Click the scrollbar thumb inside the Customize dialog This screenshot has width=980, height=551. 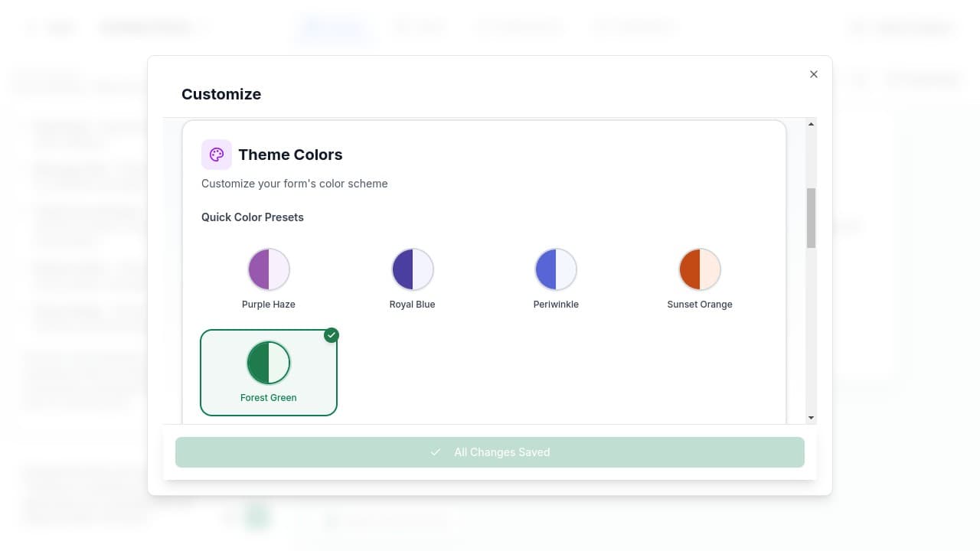811,218
